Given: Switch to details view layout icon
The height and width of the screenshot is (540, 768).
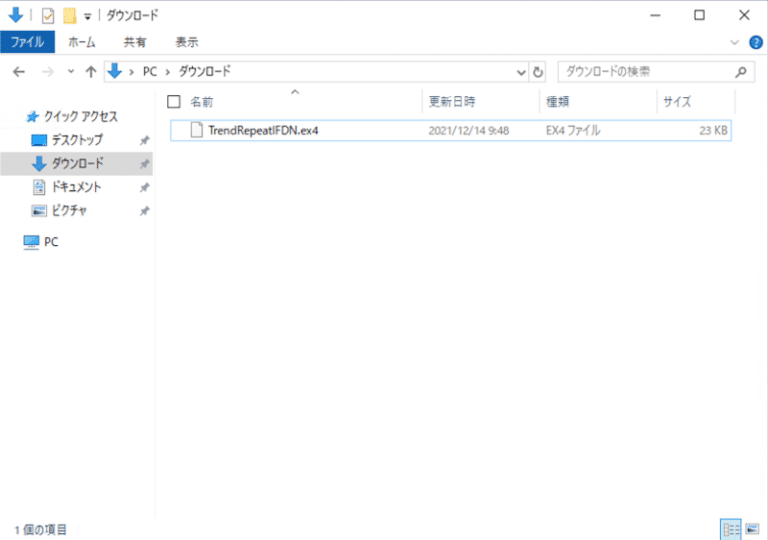Looking at the screenshot, I should [x=731, y=529].
